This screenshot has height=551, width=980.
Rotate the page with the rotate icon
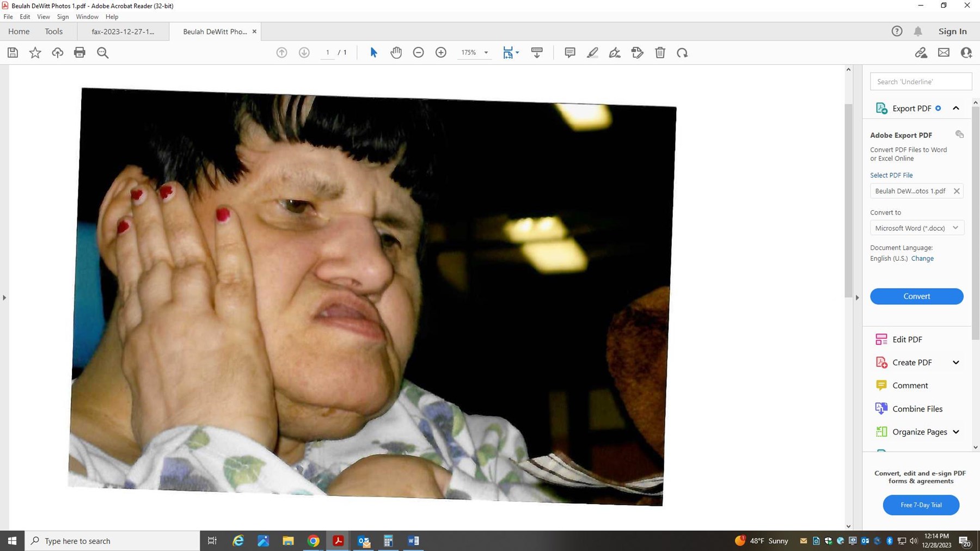(682, 53)
